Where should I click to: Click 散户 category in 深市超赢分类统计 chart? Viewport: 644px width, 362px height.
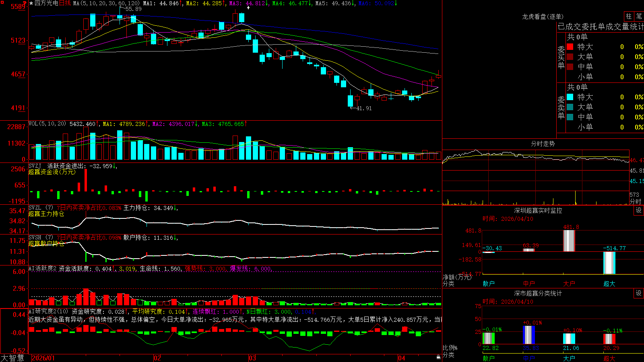(489, 358)
